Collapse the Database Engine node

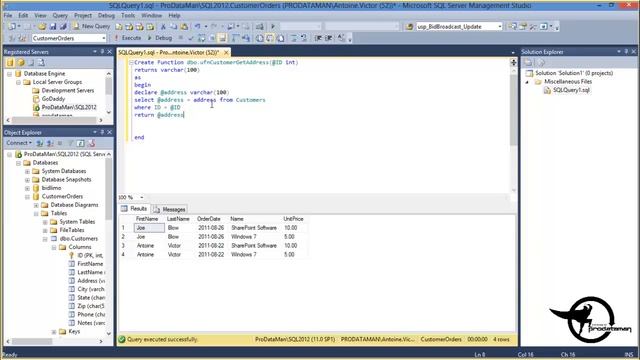(x=9, y=74)
